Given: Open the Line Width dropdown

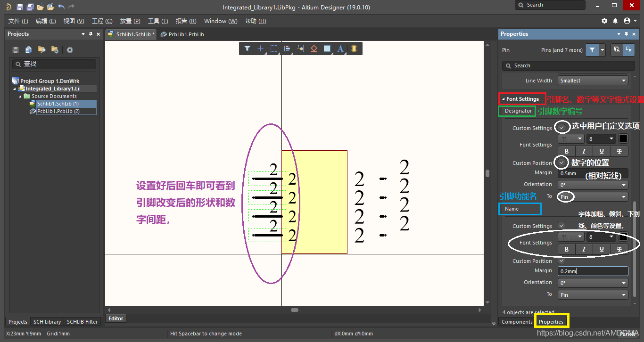Looking at the screenshot, I should [593, 81].
